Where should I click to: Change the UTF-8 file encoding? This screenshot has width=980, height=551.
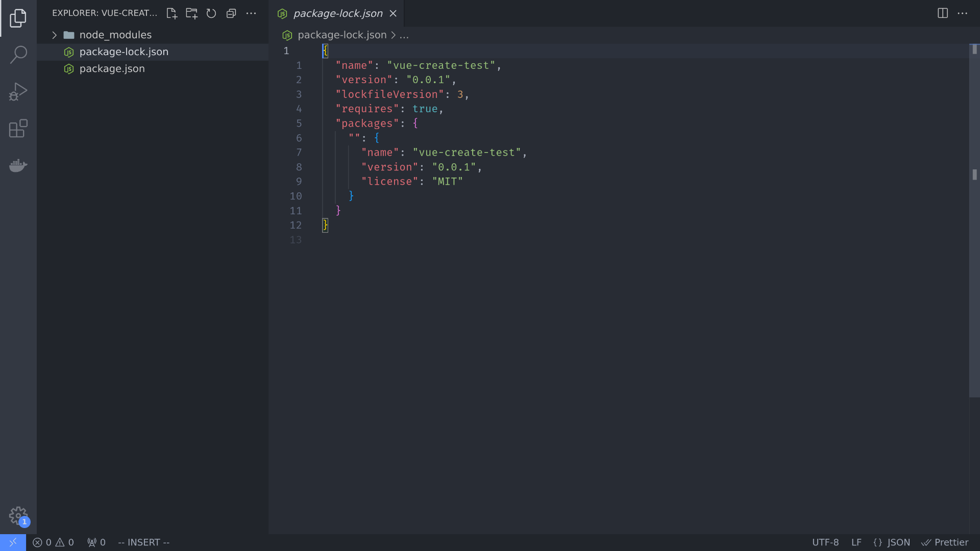pyautogui.click(x=825, y=542)
